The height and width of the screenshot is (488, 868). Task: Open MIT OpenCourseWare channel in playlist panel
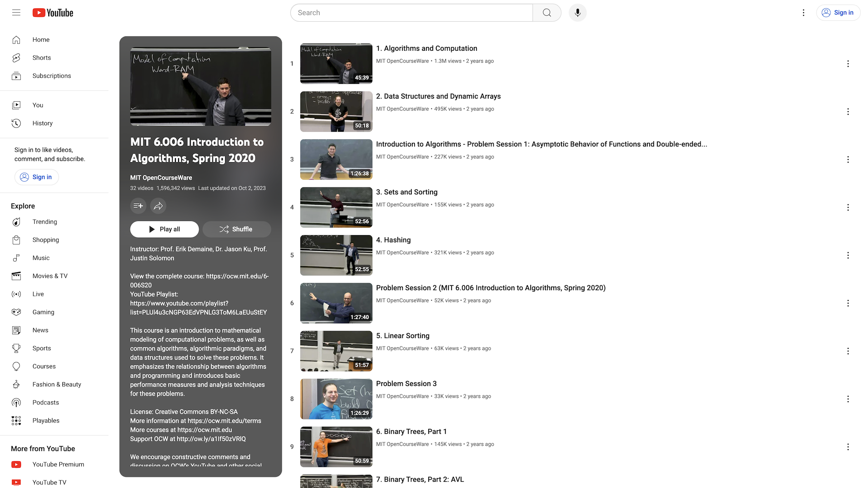point(161,178)
